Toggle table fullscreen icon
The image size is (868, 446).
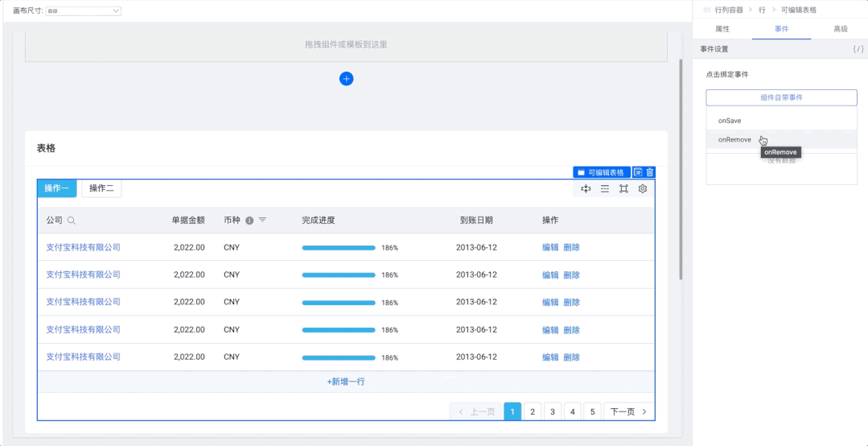tap(624, 189)
